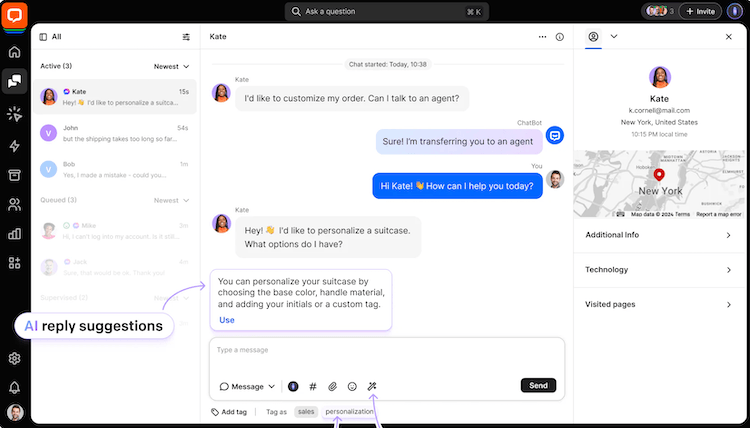Open the emoji picker

352,386
